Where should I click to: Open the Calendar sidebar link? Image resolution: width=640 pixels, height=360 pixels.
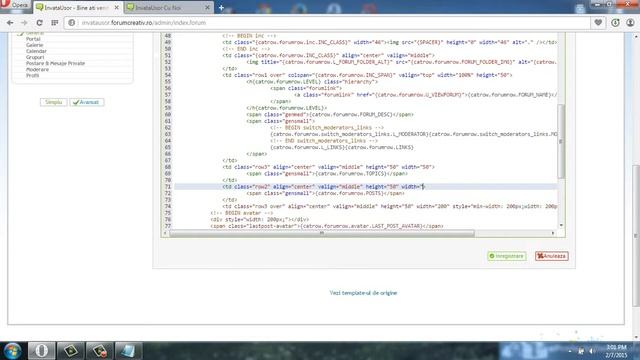[x=36, y=51]
